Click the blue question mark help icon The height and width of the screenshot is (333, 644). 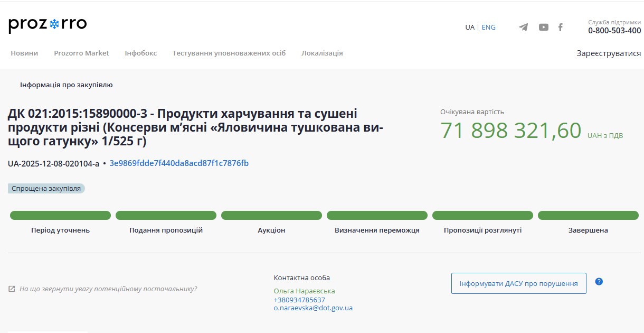pos(599,282)
